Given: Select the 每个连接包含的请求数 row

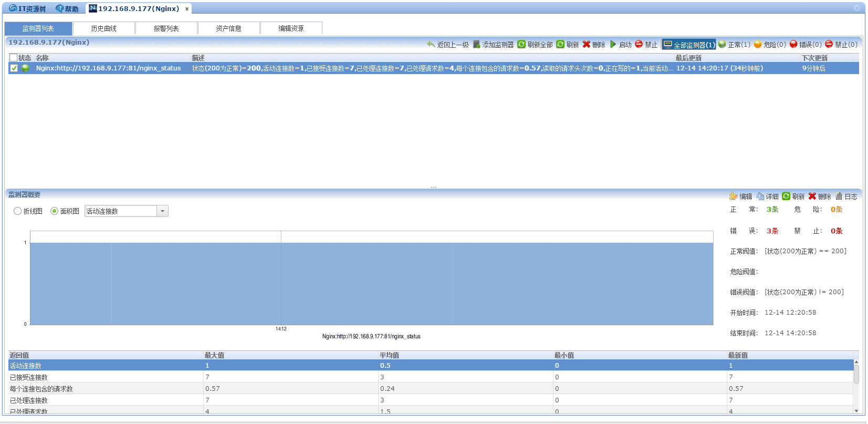Looking at the screenshot, I should point(431,389).
